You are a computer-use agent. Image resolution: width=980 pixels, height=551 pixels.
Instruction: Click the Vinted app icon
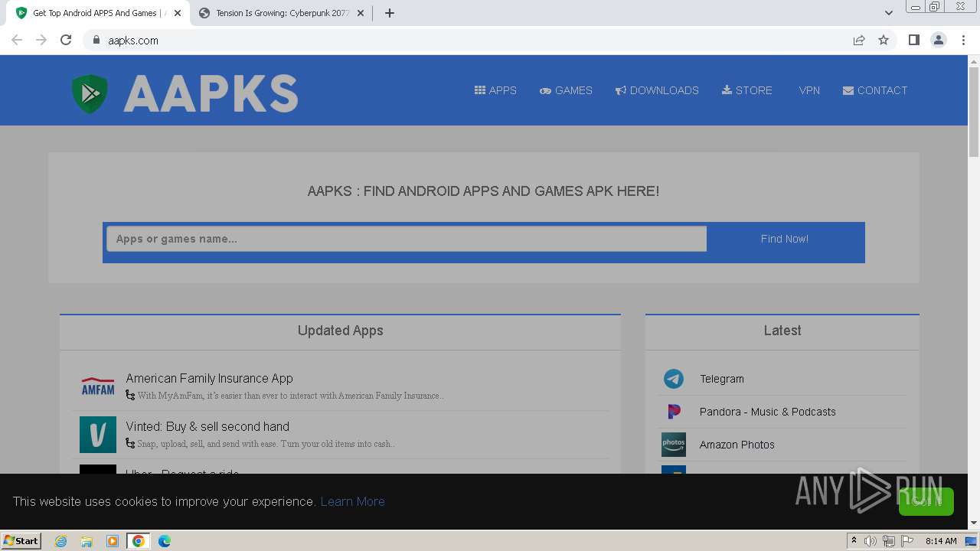pos(98,435)
